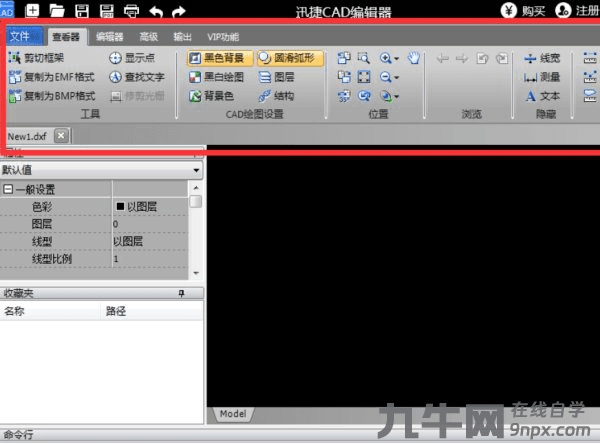Screen dimensions: 600x444
Task: Toggle the 圆滑弧形 option
Action: pos(290,58)
